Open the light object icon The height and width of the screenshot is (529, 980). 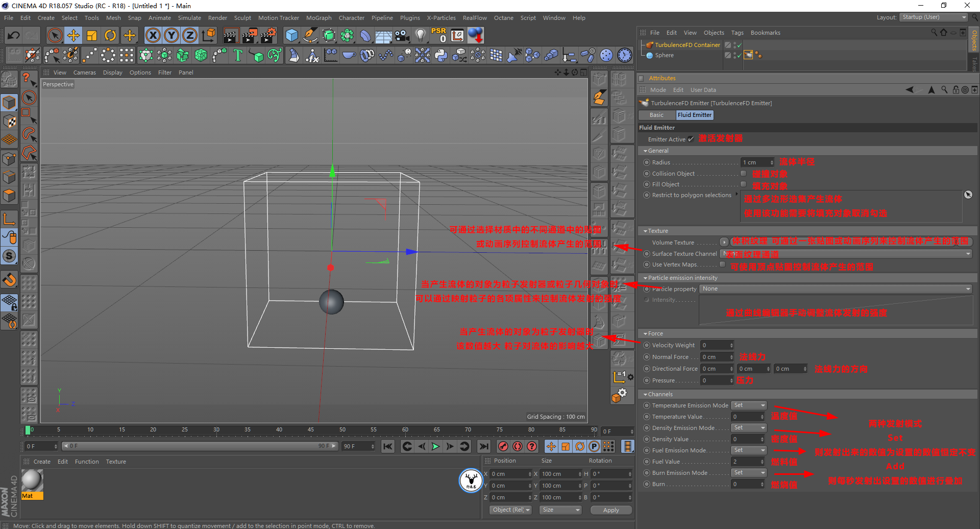(x=421, y=35)
